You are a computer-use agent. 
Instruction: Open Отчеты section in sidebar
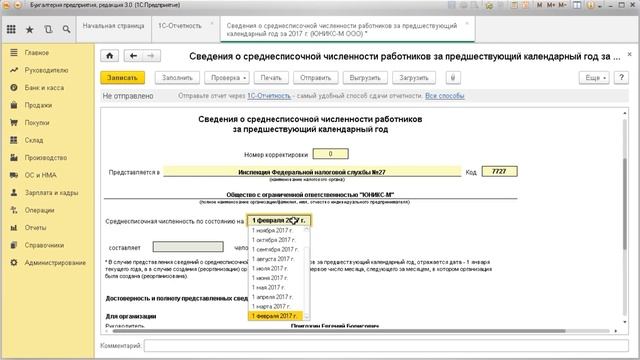(35, 228)
